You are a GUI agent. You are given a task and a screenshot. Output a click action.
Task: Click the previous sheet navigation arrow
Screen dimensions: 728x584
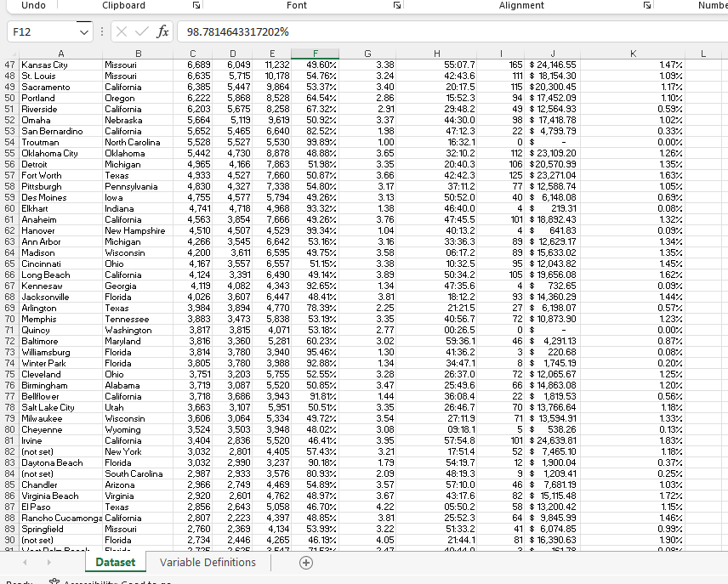23,563
